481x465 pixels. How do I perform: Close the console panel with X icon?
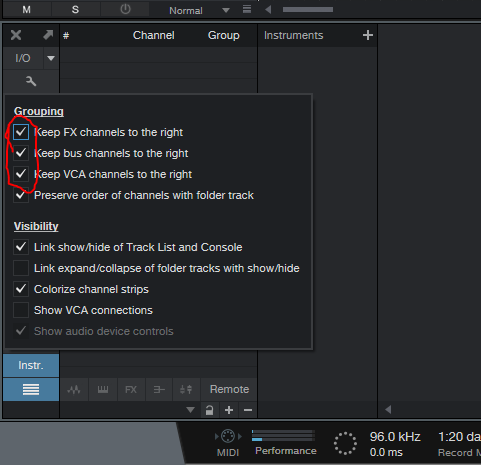click(x=16, y=35)
